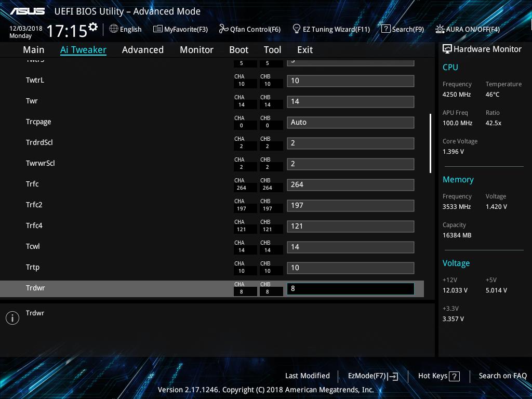Image resolution: width=532 pixels, height=399 pixels.
Task: Click the settings list scrollbar thumb
Action: point(430,143)
